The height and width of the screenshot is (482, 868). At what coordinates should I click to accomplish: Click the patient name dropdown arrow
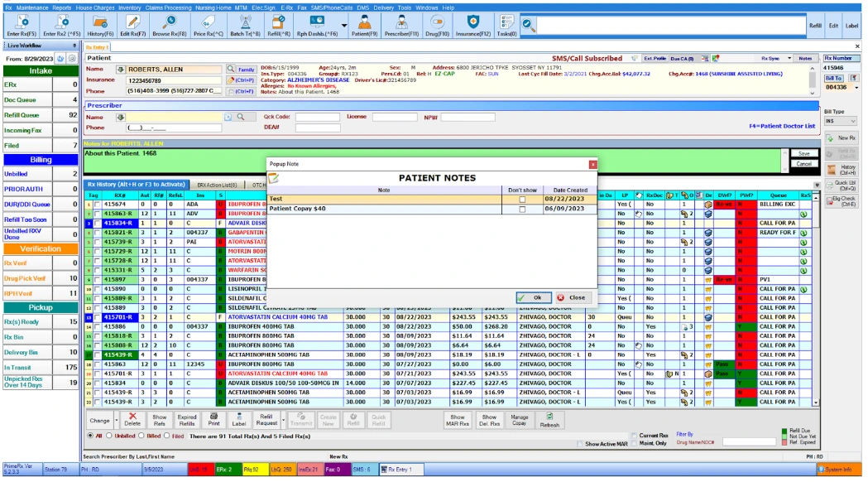[120, 70]
